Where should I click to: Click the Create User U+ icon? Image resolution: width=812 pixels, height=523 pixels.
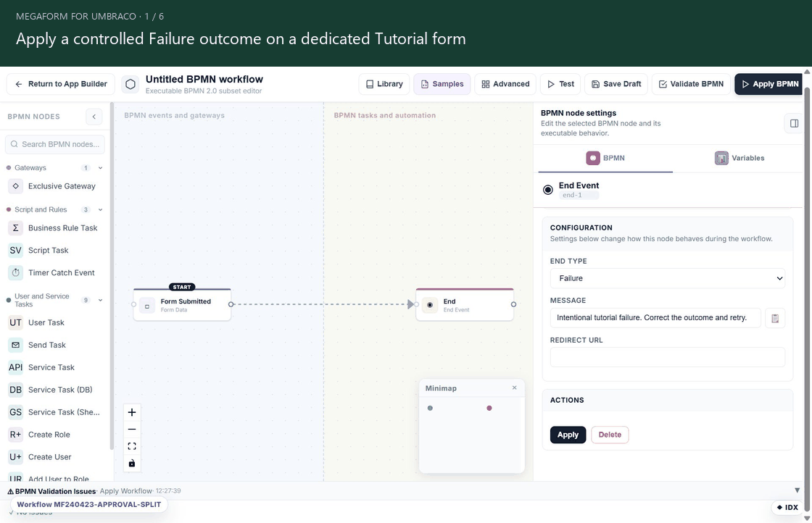coord(15,457)
